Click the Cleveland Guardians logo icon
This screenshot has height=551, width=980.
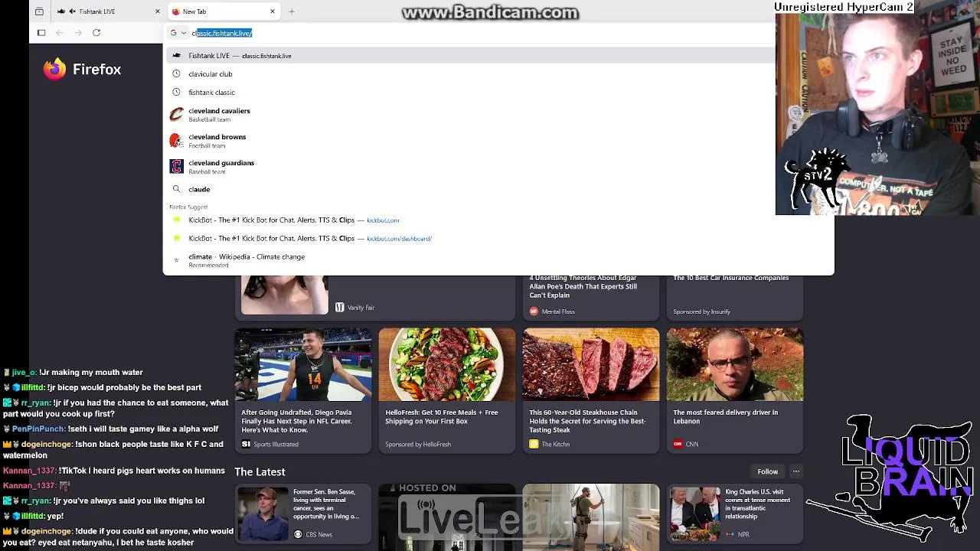pyautogui.click(x=177, y=167)
